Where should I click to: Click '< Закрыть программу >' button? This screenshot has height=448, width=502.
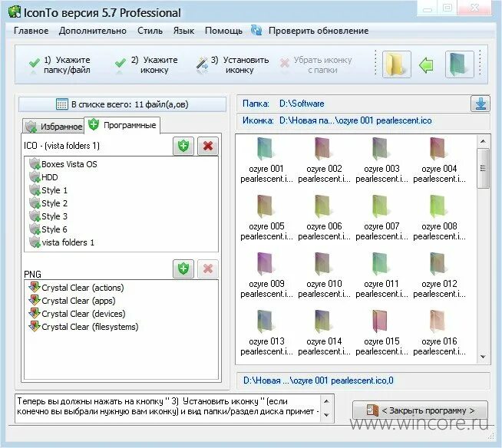pyautogui.click(x=420, y=410)
